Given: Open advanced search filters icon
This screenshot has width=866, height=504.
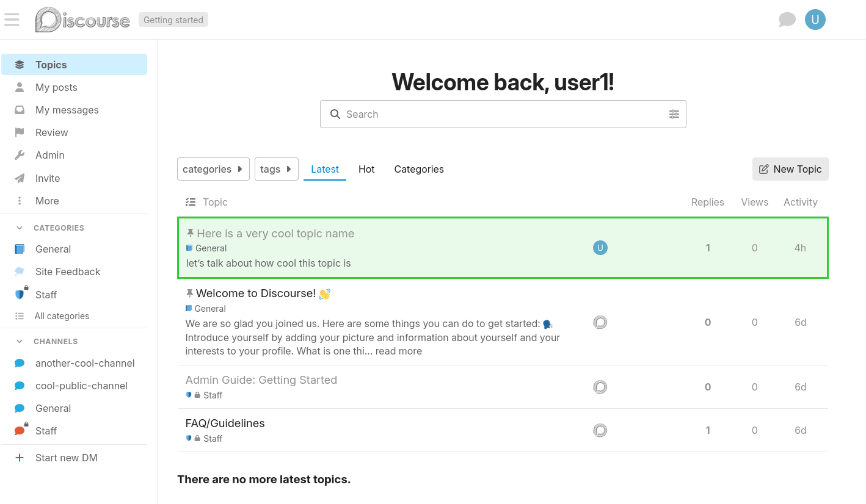Looking at the screenshot, I should coord(674,114).
